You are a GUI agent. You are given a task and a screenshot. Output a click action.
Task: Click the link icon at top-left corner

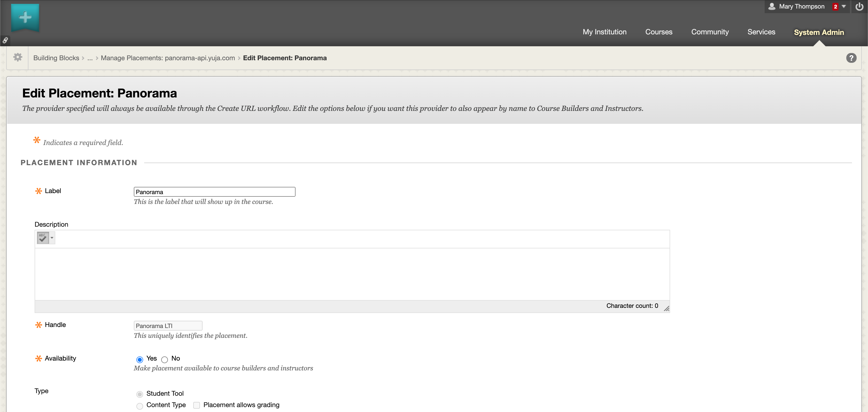click(x=5, y=41)
